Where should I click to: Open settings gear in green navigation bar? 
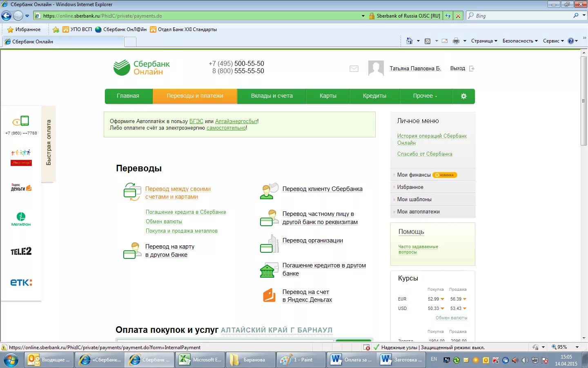(463, 96)
